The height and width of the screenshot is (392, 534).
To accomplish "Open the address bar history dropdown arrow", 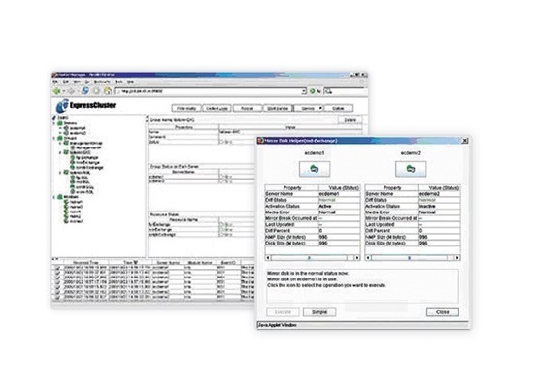I will (x=304, y=91).
